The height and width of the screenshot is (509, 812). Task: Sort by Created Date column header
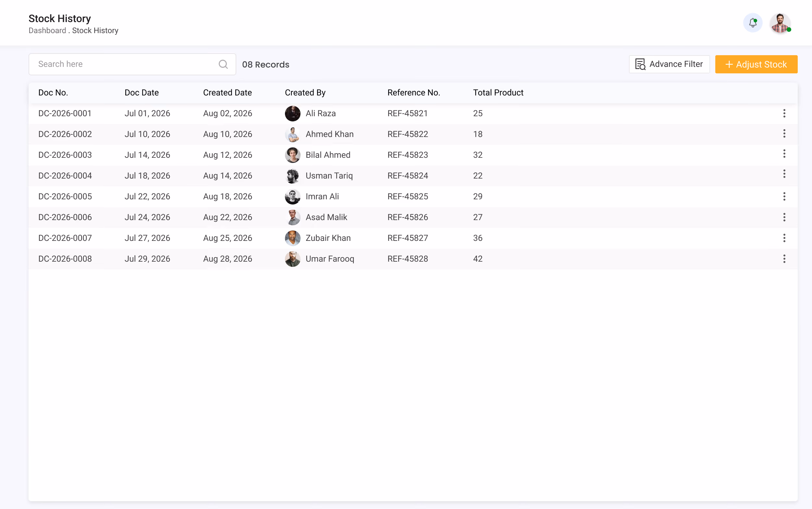pos(228,93)
